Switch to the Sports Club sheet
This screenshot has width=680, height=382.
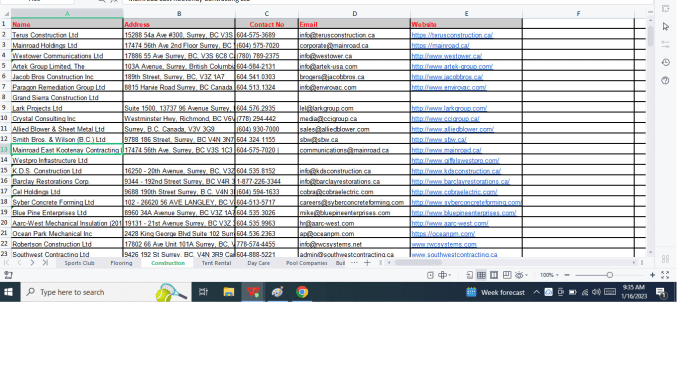(x=79, y=263)
